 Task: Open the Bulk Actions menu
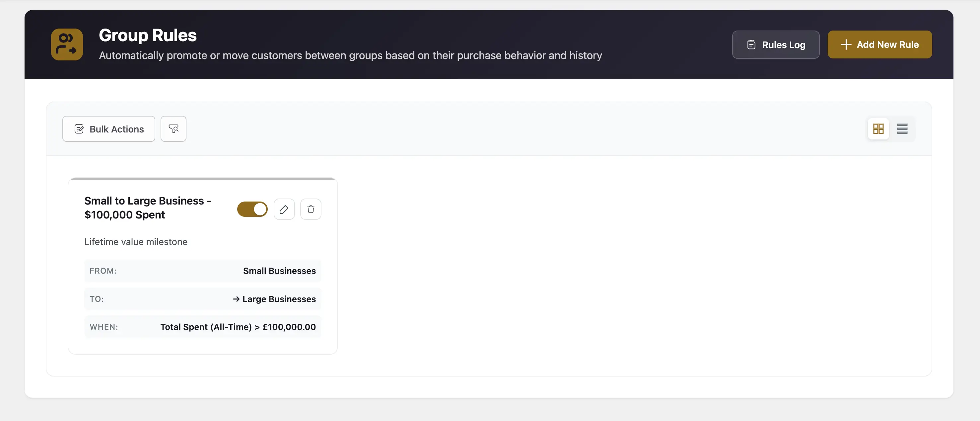pos(109,129)
